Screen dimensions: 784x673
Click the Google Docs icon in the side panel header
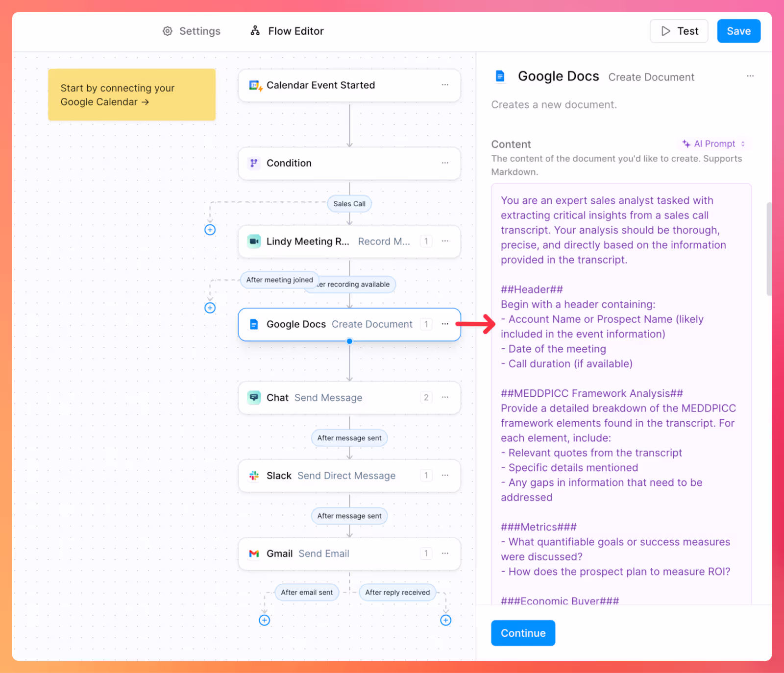click(x=500, y=76)
